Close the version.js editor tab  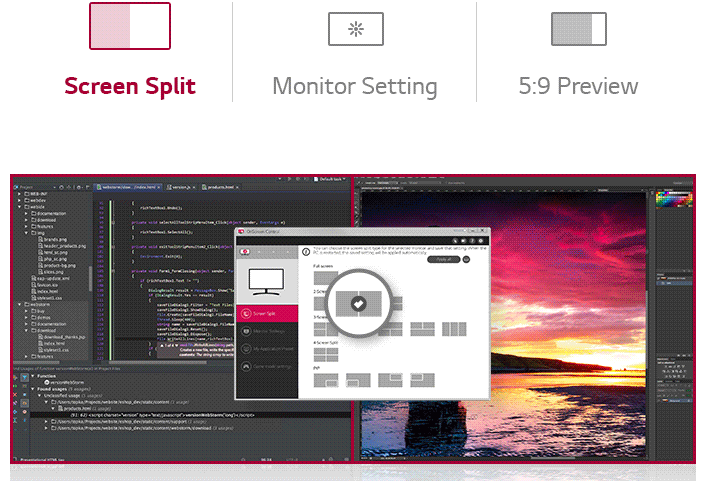click(194, 187)
